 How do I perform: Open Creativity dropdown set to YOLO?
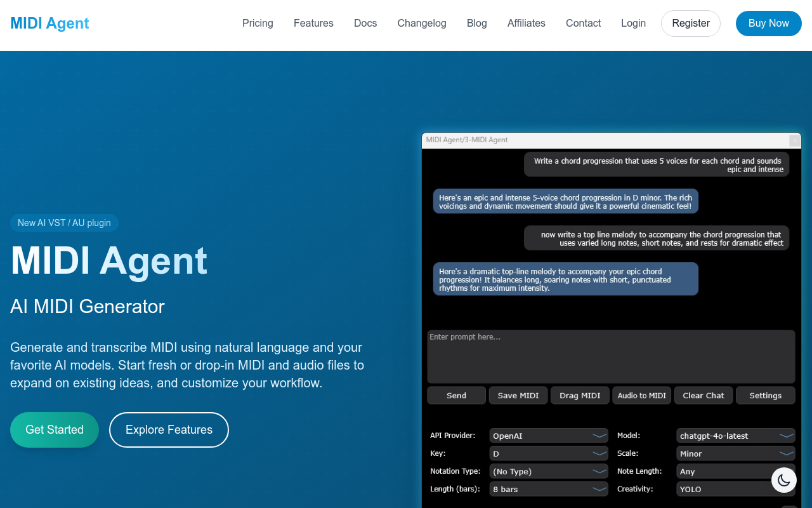click(736, 489)
